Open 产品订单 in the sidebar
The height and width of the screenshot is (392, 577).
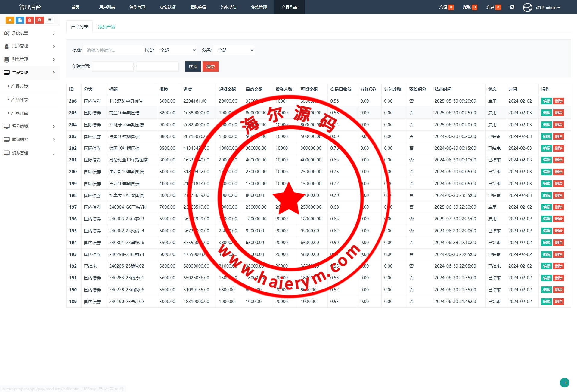coord(20,113)
